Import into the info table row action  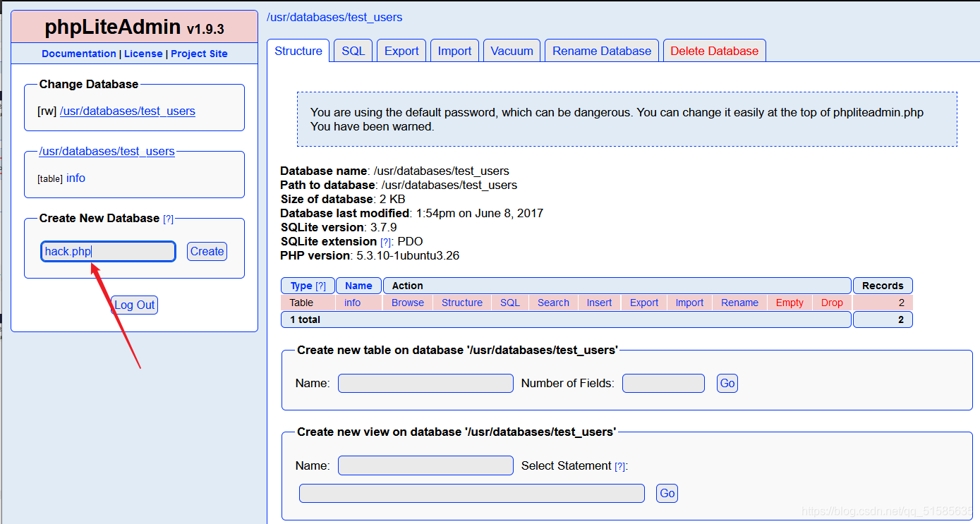point(689,303)
